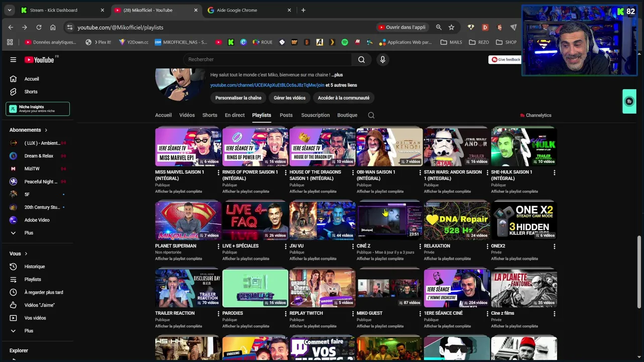Switch to the Posts tab
The width and height of the screenshot is (644, 362).
pyautogui.click(x=286, y=115)
